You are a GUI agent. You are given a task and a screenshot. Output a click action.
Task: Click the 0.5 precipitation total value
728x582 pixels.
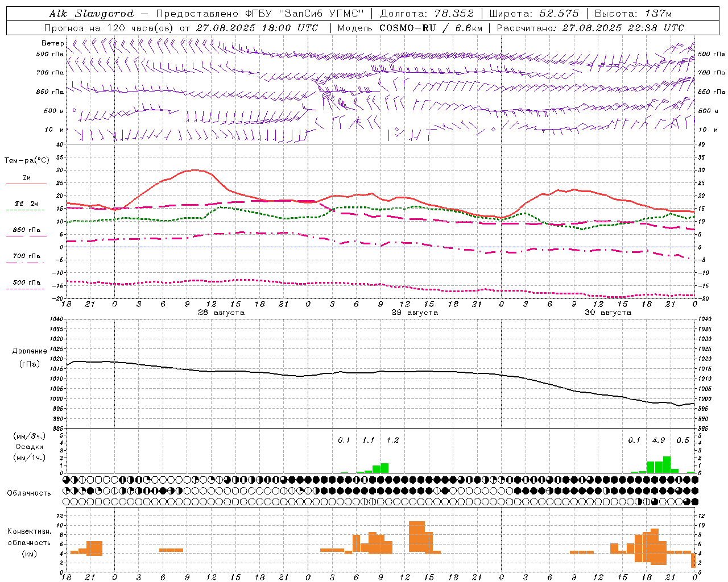[x=682, y=440]
